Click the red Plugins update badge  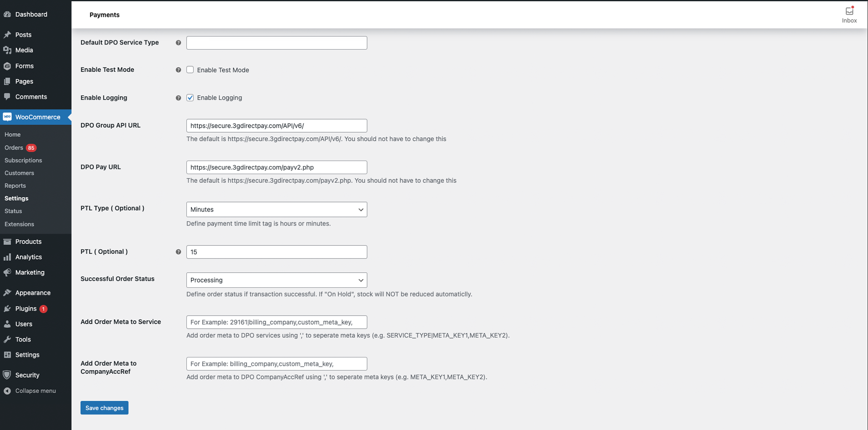pos(43,309)
